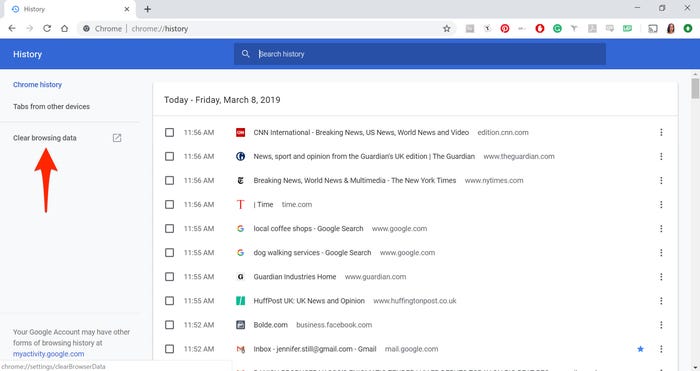Go back with the browser back arrow
700x371 pixels.
tap(12, 29)
